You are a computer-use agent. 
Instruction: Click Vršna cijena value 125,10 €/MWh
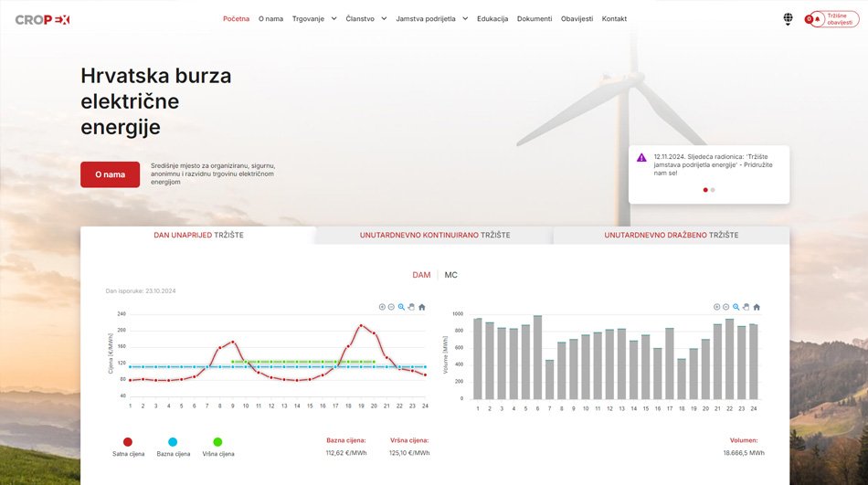409,453
